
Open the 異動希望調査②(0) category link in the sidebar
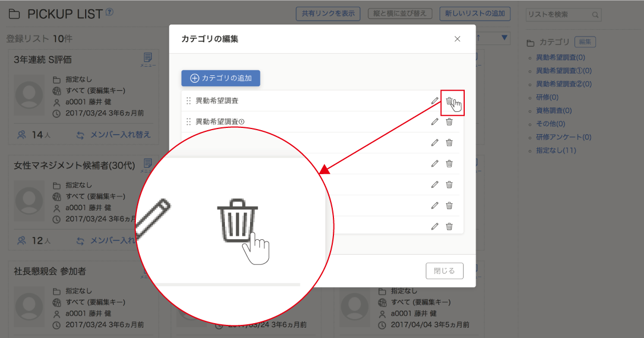tap(563, 84)
